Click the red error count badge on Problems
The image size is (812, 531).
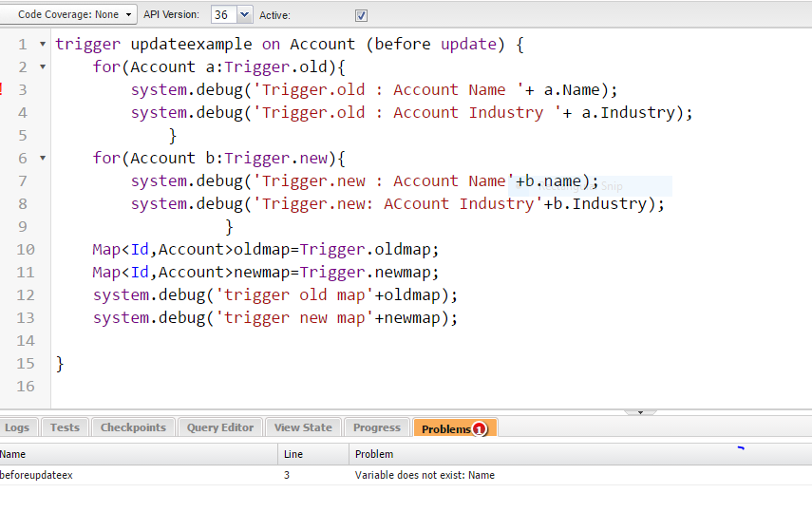click(480, 429)
